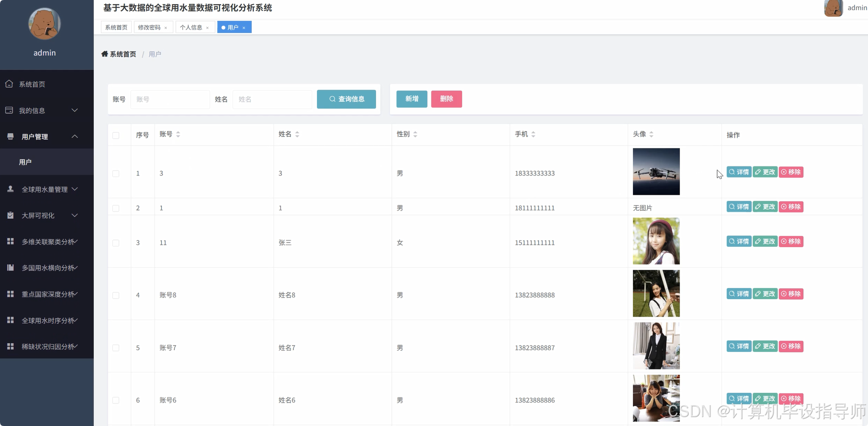Click the top-right admin avatar
The width and height of the screenshot is (868, 426).
click(834, 8)
